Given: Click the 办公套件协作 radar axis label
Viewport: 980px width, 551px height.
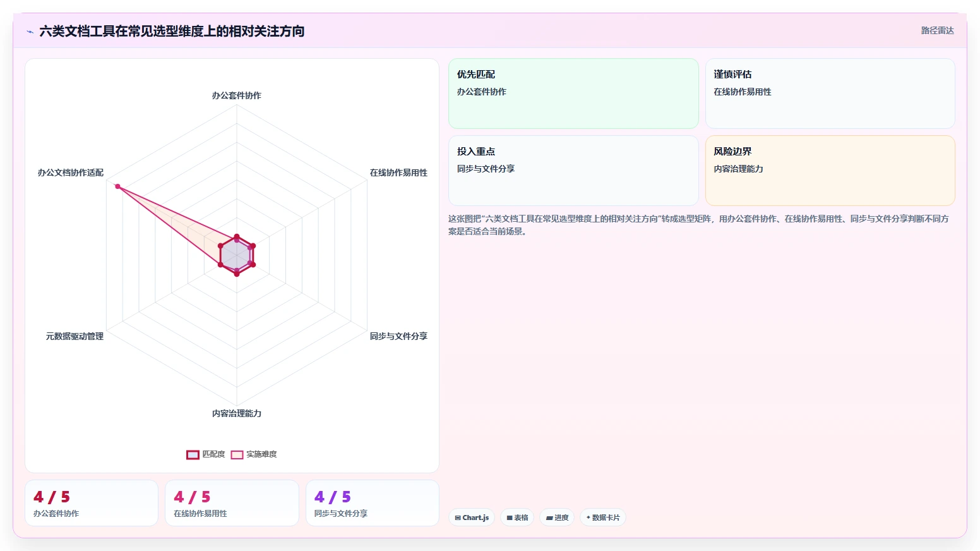Looking at the screenshot, I should 237,95.
